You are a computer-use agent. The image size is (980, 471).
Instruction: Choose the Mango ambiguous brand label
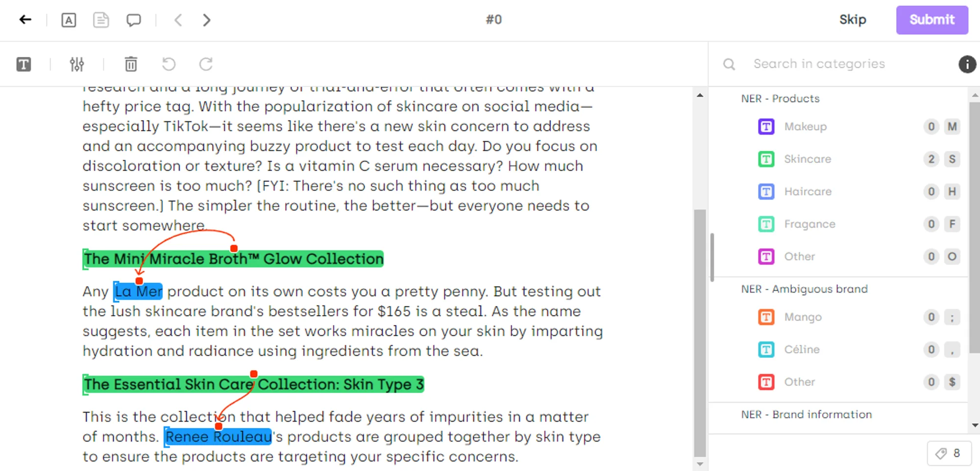click(x=803, y=317)
